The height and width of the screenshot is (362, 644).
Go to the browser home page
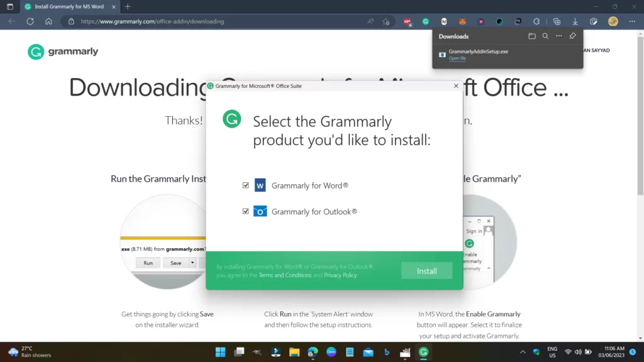[x=48, y=21]
